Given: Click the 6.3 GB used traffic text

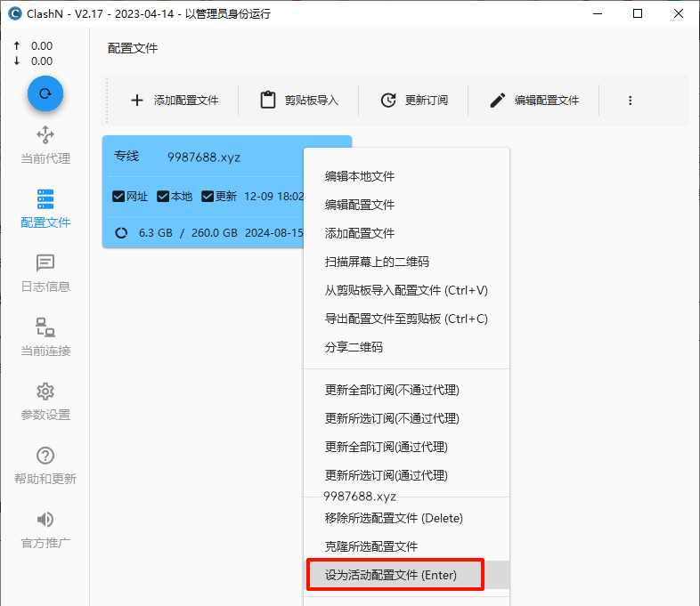Looking at the screenshot, I should coord(155,233).
